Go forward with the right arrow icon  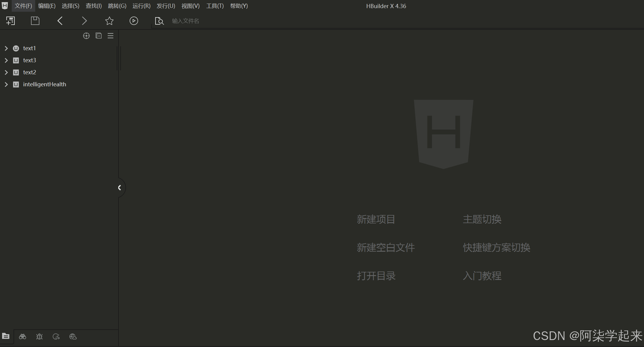click(x=85, y=21)
